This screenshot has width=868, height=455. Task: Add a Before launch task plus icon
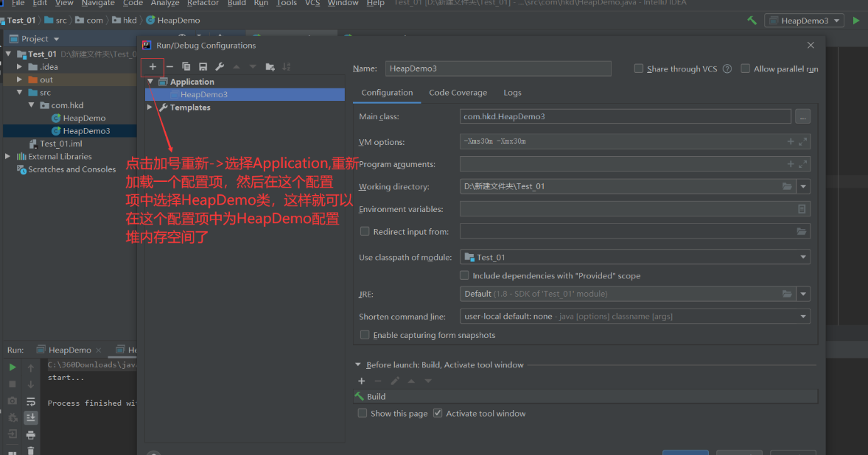(x=362, y=381)
